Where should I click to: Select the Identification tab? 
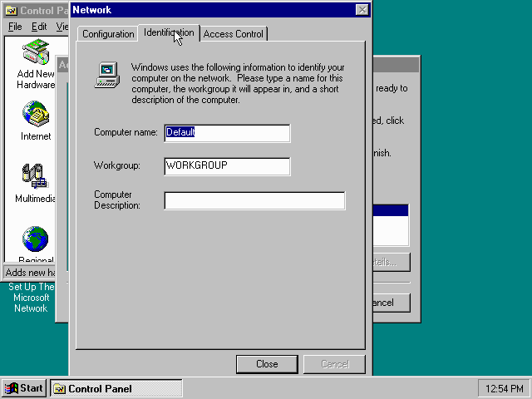[169, 32]
